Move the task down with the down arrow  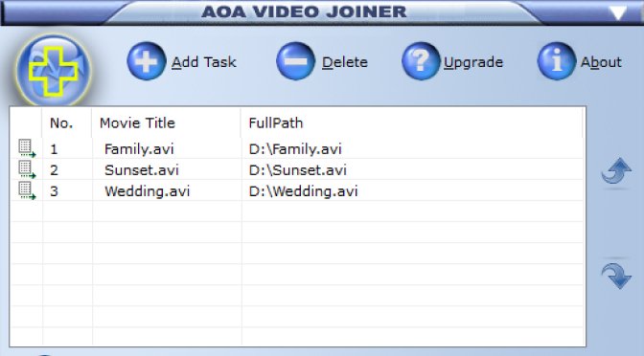point(616,276)
